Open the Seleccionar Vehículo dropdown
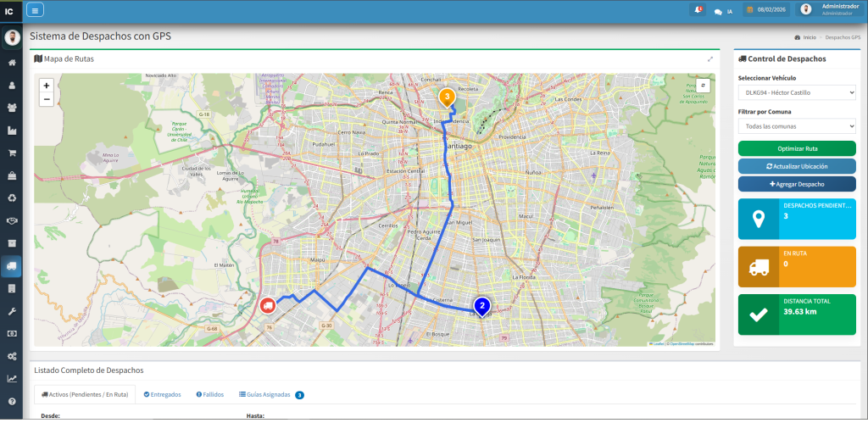868x423 pixels. click(x=797, y=92)
